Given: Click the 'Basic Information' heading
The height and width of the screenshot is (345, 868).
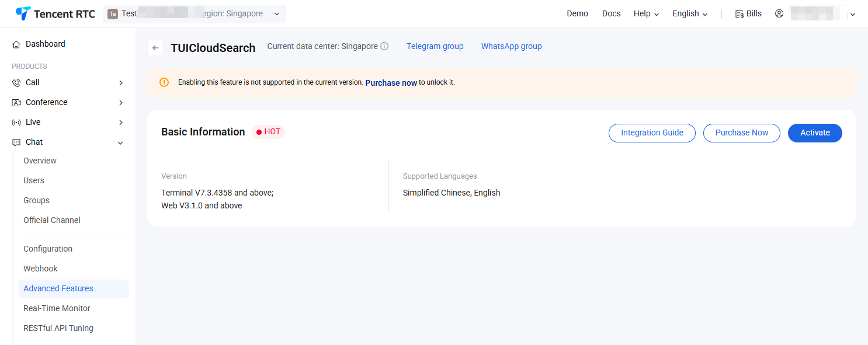Looking at the screenshot, I should click(x=203, y=132).
